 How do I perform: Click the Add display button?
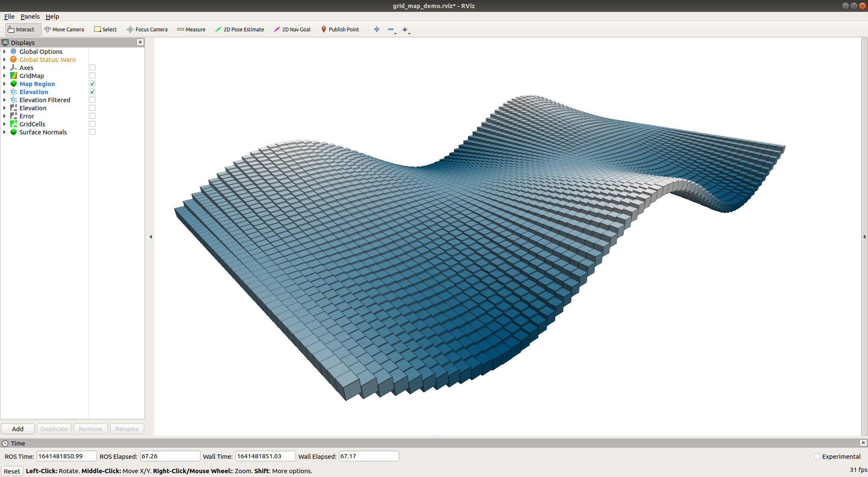click(17, 429)
